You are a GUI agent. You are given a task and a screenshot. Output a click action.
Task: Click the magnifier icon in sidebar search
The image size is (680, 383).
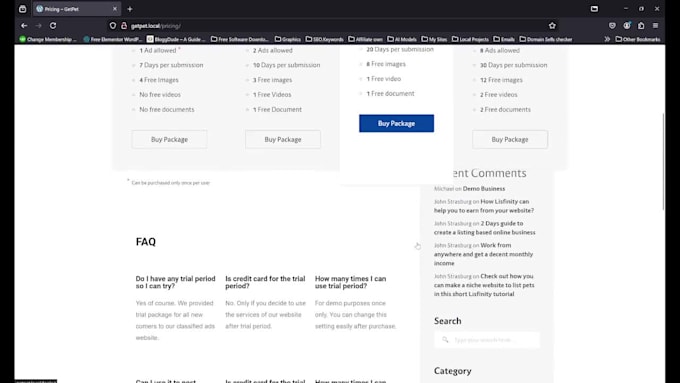coord(445,340)
